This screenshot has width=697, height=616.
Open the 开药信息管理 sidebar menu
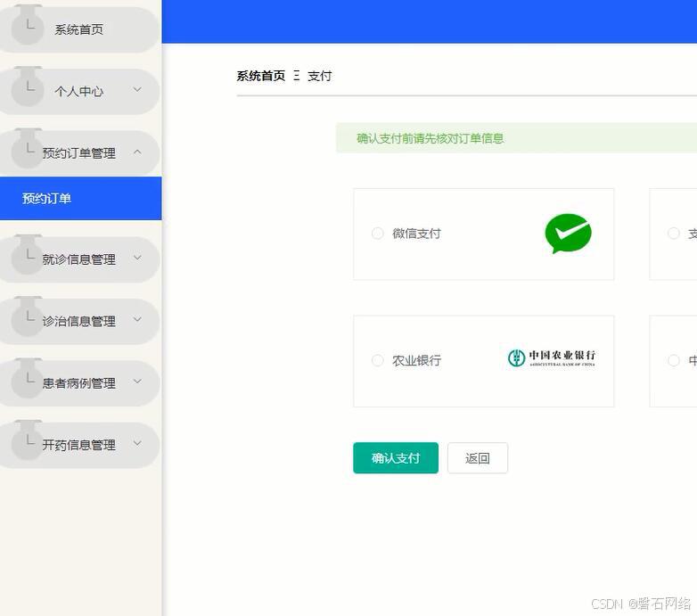click(x=79, y=445)
